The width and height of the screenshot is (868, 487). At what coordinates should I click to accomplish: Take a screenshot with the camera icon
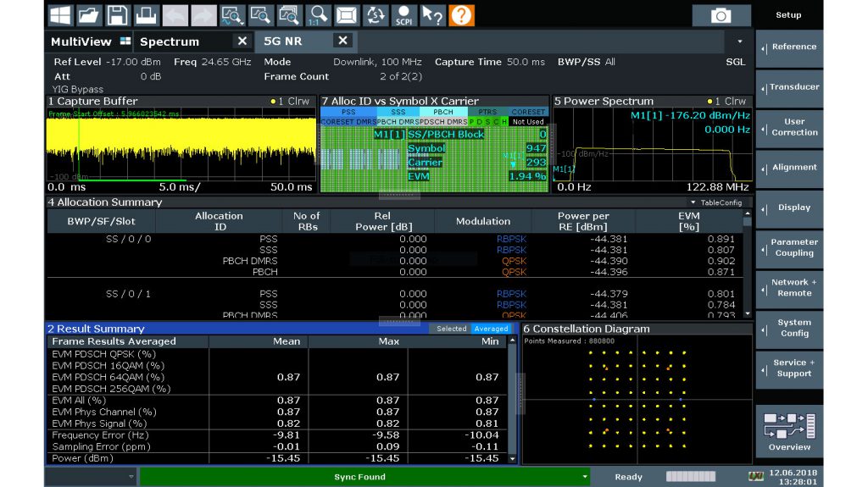click(x=721, y=15)
